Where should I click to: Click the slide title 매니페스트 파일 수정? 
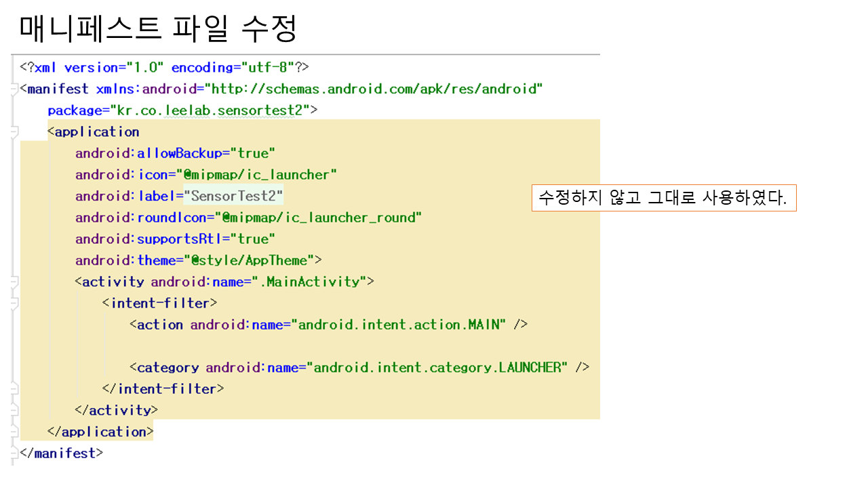coord(158,28)
